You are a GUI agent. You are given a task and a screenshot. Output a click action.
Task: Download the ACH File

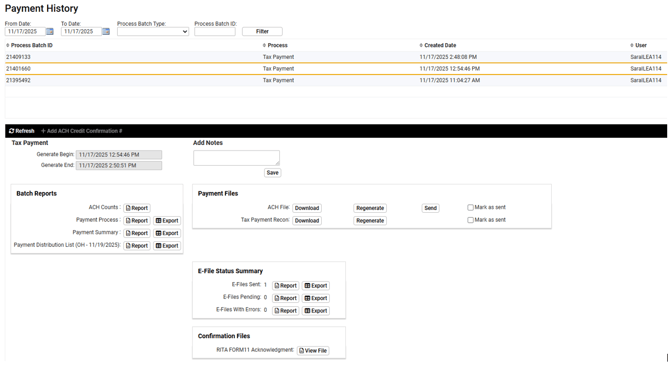pos(307,208)
